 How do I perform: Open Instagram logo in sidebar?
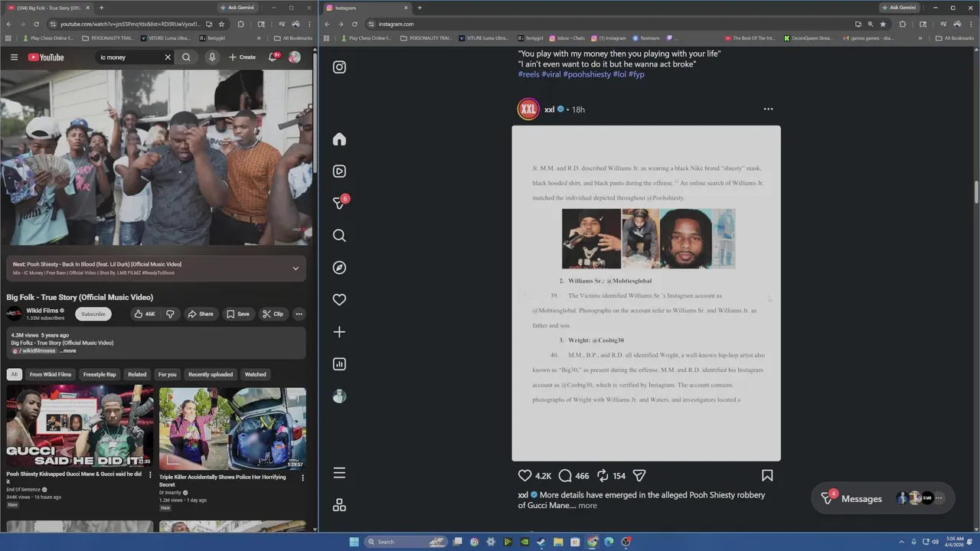click(x=339, y=67)
